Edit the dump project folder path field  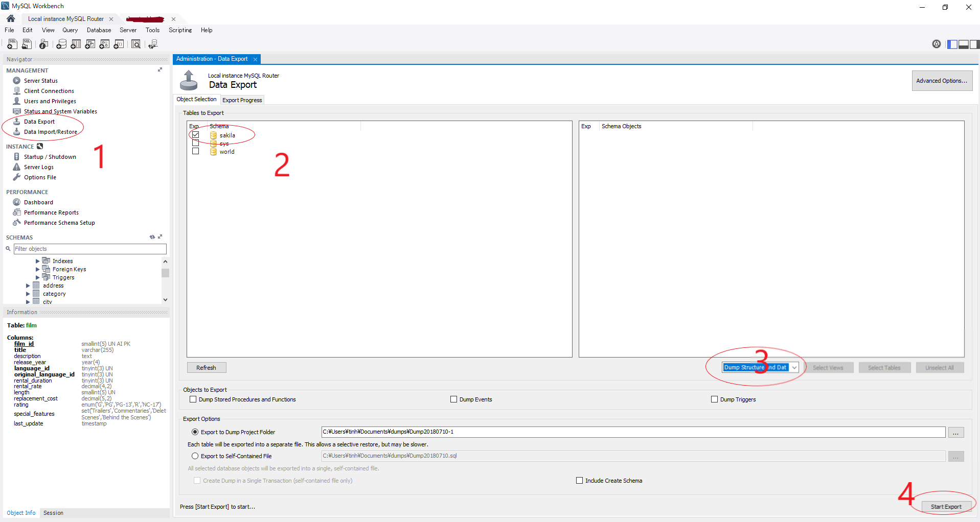coord(633,432)
